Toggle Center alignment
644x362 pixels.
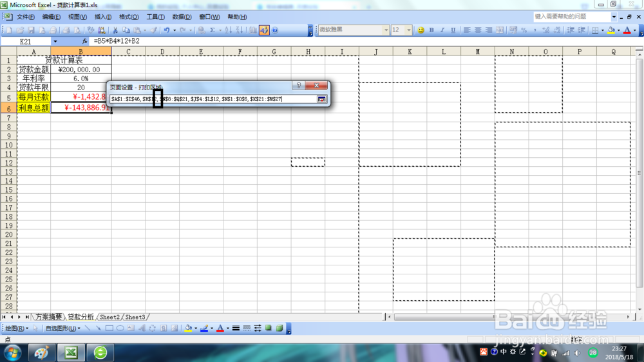[478, 30]
